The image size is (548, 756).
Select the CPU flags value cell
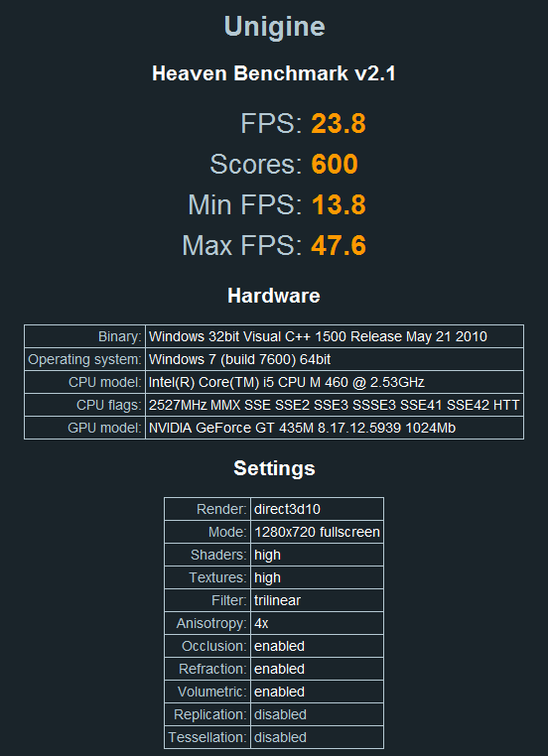(x=335, y=405)
